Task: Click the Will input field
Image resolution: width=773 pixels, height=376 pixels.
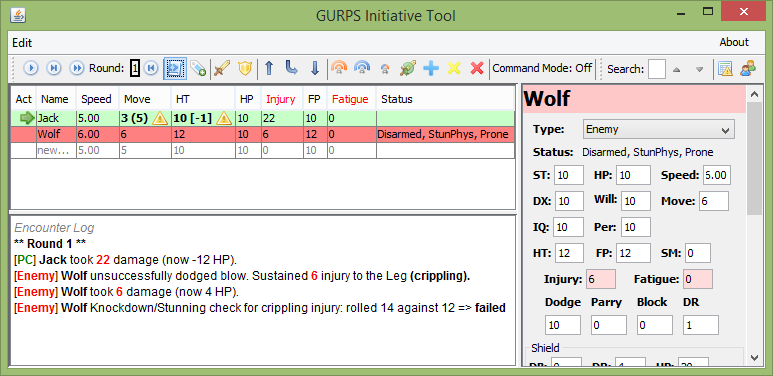Action: (x=636, y=201)
